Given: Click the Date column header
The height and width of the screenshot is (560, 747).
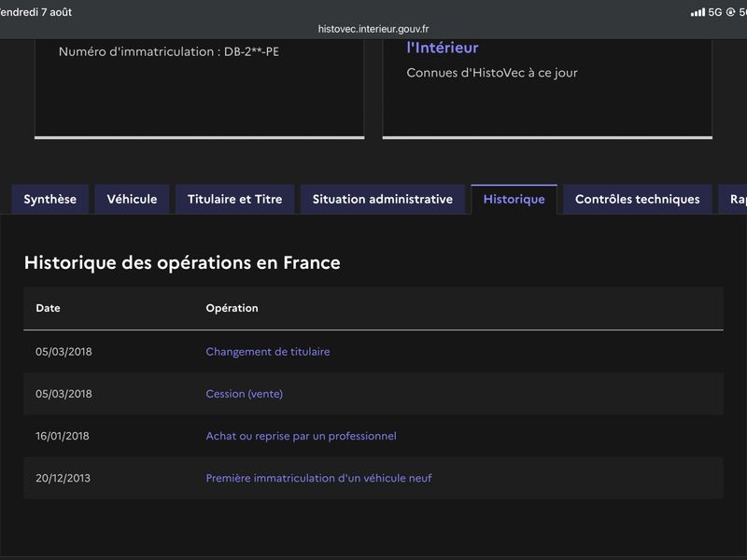Looking at the screenshot, I should coord(49,308).
